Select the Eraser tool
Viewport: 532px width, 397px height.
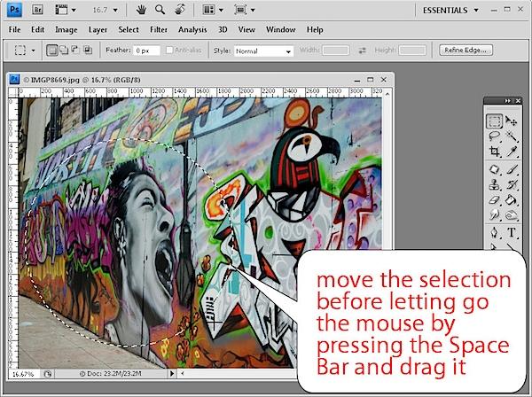[x=495, y=199]
